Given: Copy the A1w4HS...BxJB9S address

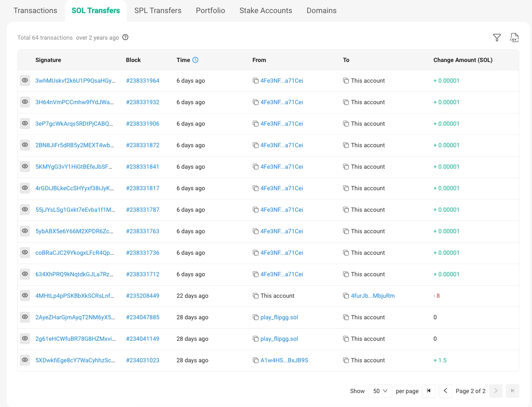Looking at the screenshot, I should 255,360.
